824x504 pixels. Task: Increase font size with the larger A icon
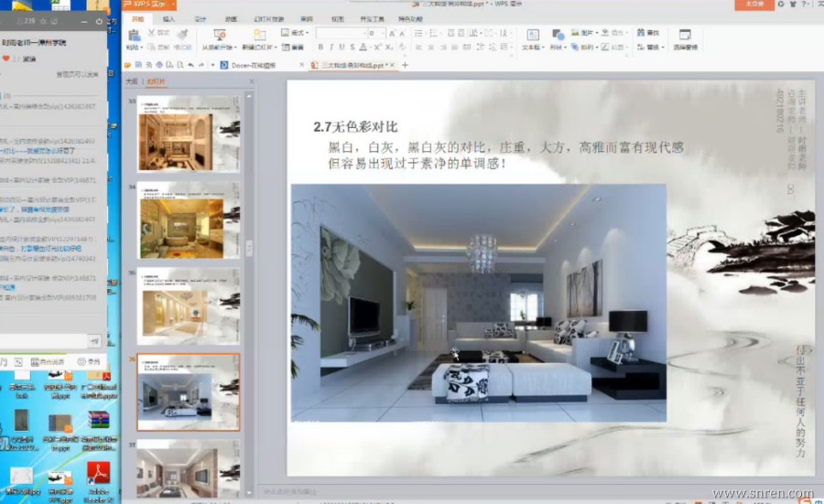pos(392,33)
